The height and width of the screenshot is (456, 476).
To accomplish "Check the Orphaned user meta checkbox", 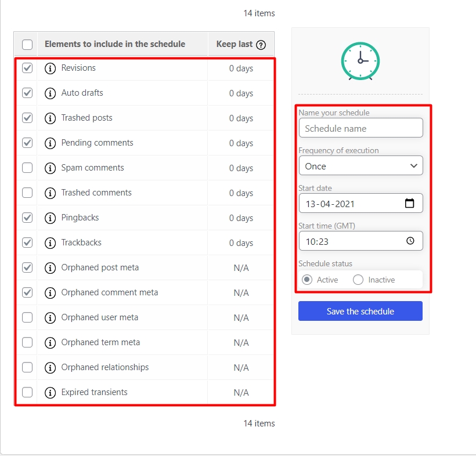I will (x=27, y=317).
